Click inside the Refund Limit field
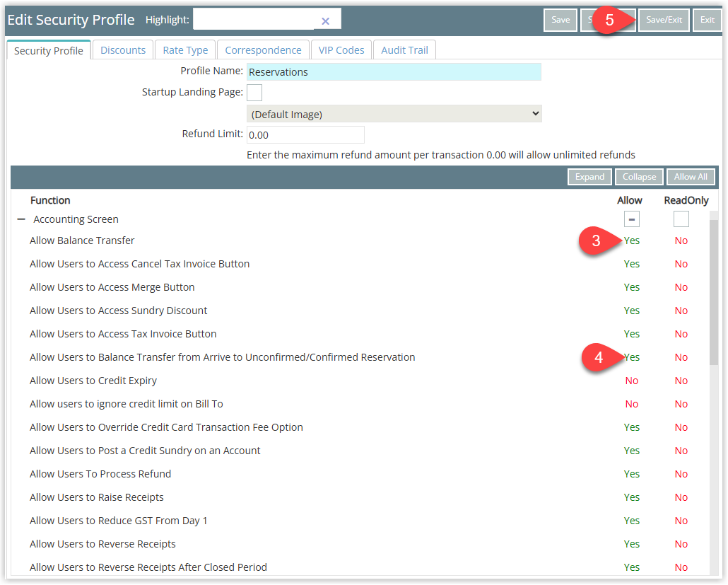The width and height of the screenshot is (728, 585). coord(305,134)
